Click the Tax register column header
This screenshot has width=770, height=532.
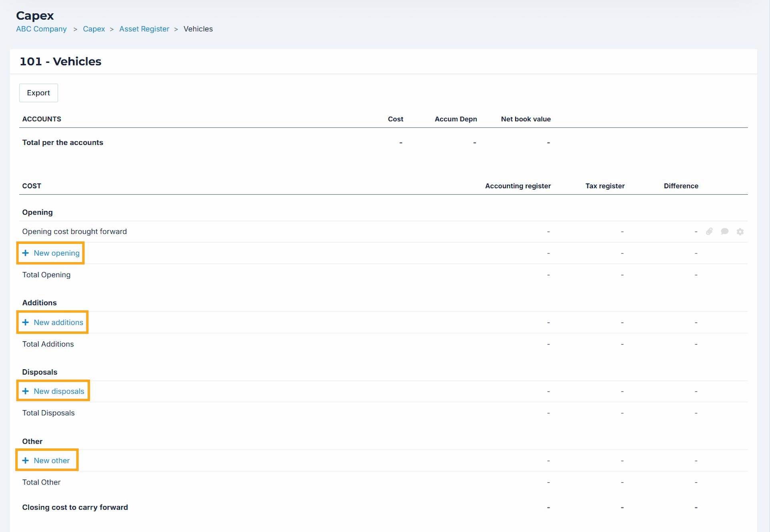(605, 186)
